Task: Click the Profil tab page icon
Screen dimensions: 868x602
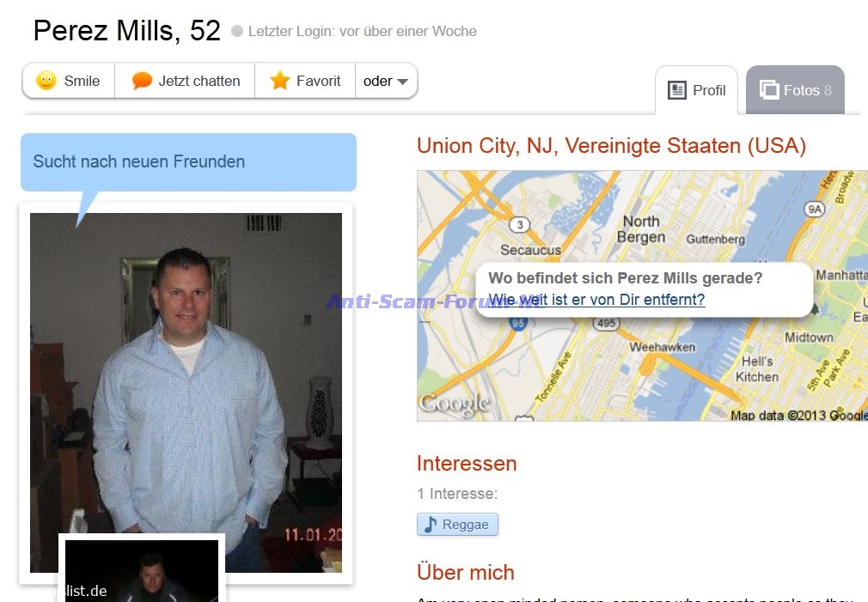Action: 676,90
